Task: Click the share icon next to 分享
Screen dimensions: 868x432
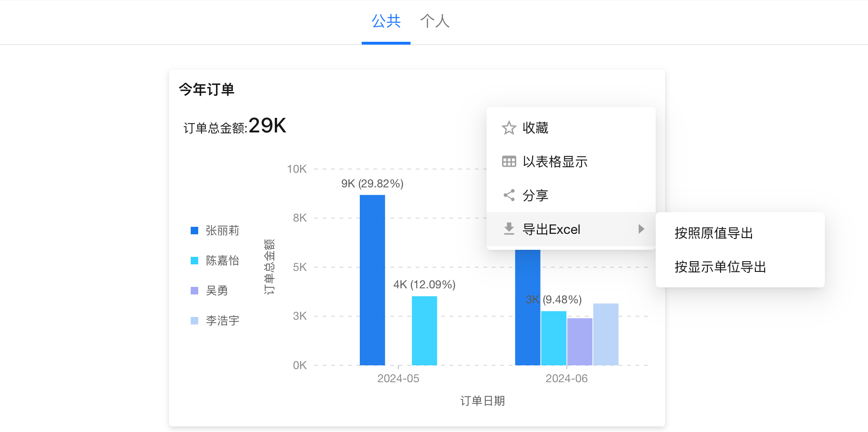Action: pyautogui.click(x=509, y=195)
